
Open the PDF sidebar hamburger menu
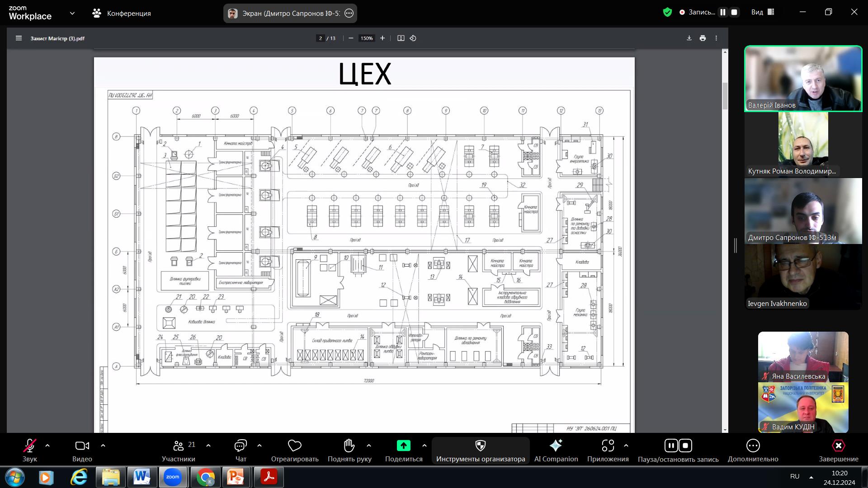pyautogui.click(x=19, y=38)
